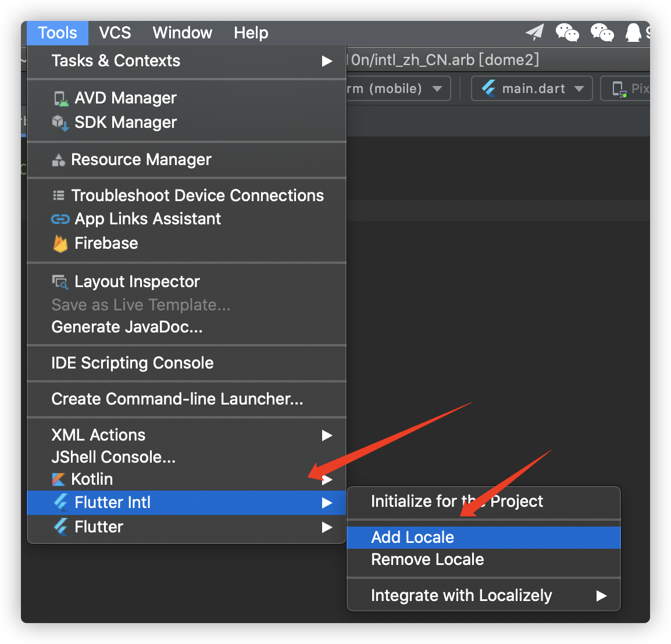Click the Tasks & Contexts label
The image size is (671, 644).
tap(116, 61)
